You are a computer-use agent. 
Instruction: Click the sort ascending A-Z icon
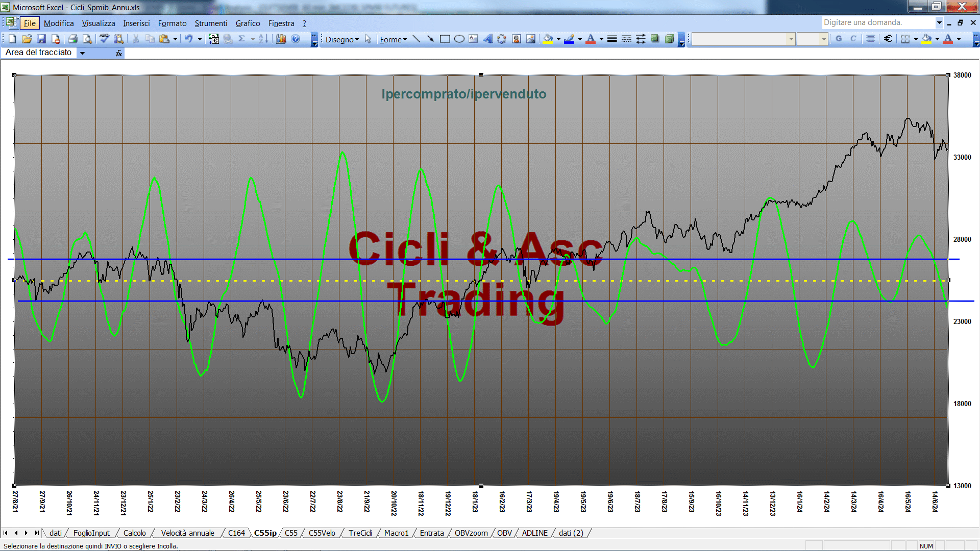point(263,39)
